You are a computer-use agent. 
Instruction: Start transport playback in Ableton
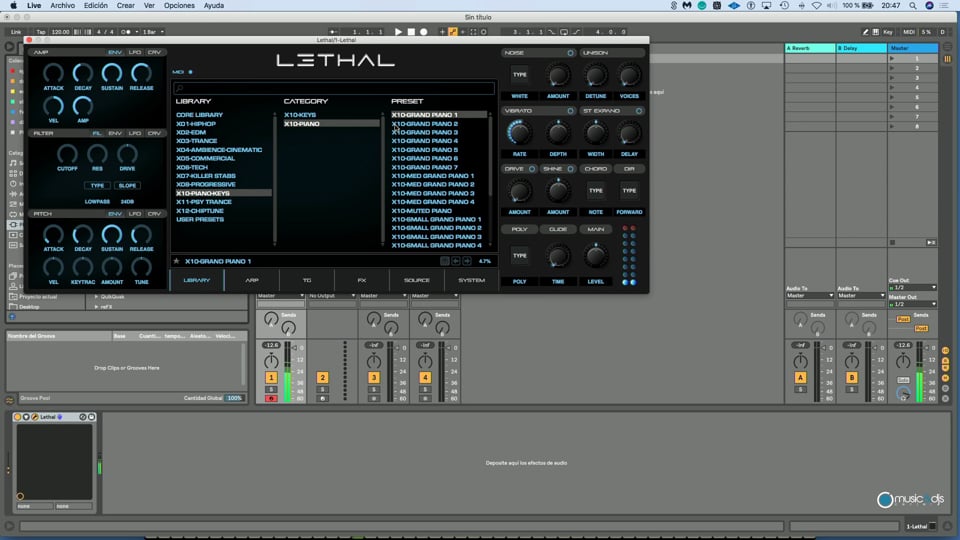(x=398, y=32)
